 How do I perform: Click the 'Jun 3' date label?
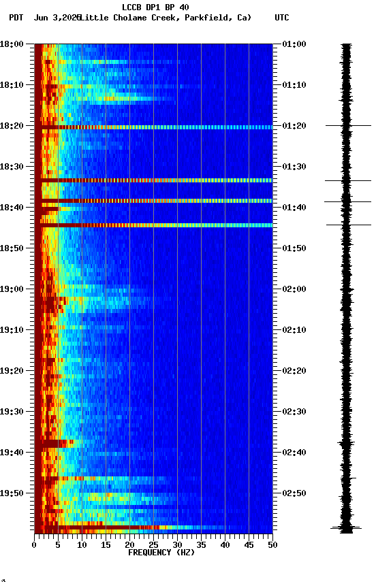(x=47, y=18)
